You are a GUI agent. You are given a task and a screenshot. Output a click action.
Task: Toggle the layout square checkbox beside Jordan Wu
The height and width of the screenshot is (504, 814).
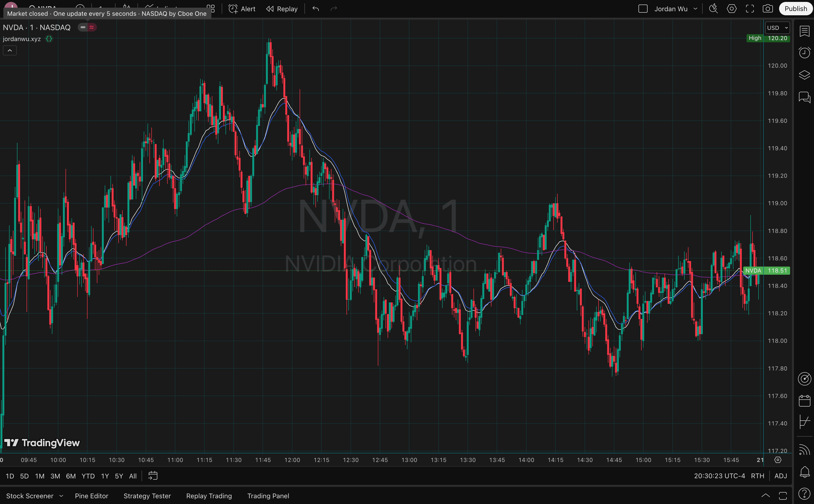(643, 9)
